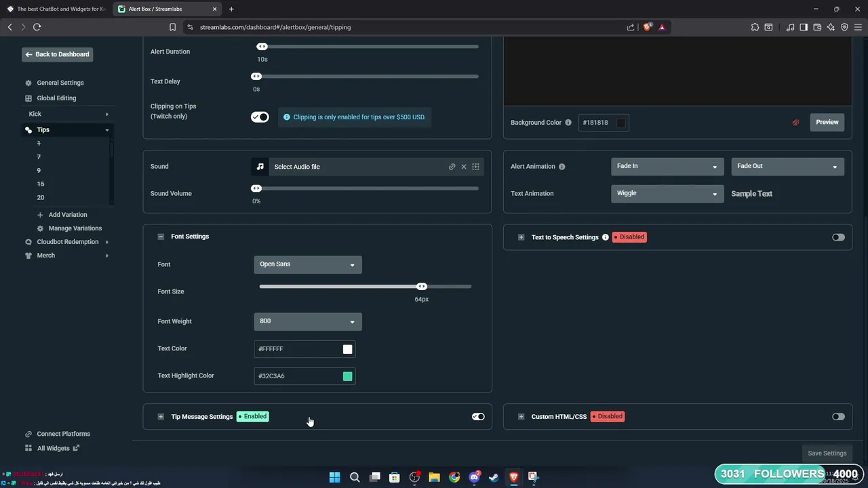868x488 pixels.
Task: Open the Fade Out alert animation dropdown
Action: (x=787, y=167)
